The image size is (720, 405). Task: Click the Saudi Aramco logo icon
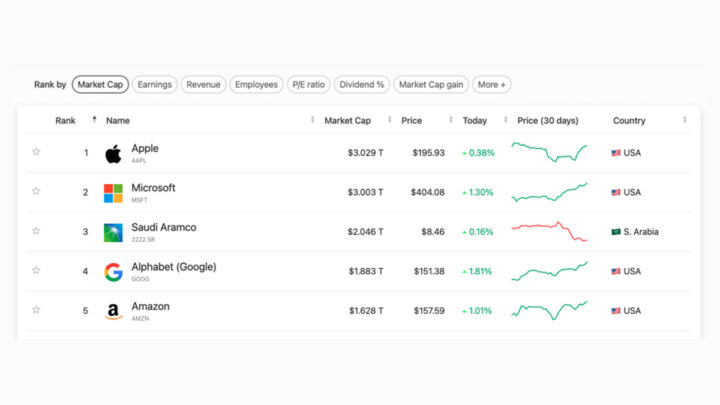(x=113, y=233)
